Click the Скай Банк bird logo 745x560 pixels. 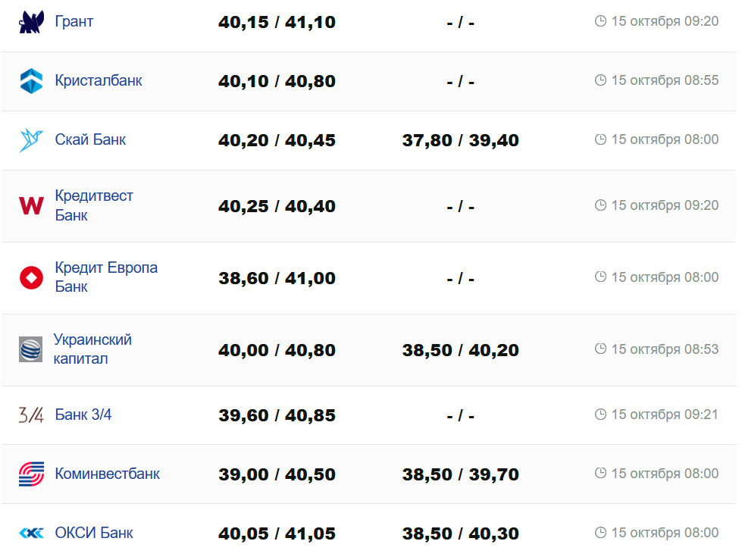click(x=31, y=140)
